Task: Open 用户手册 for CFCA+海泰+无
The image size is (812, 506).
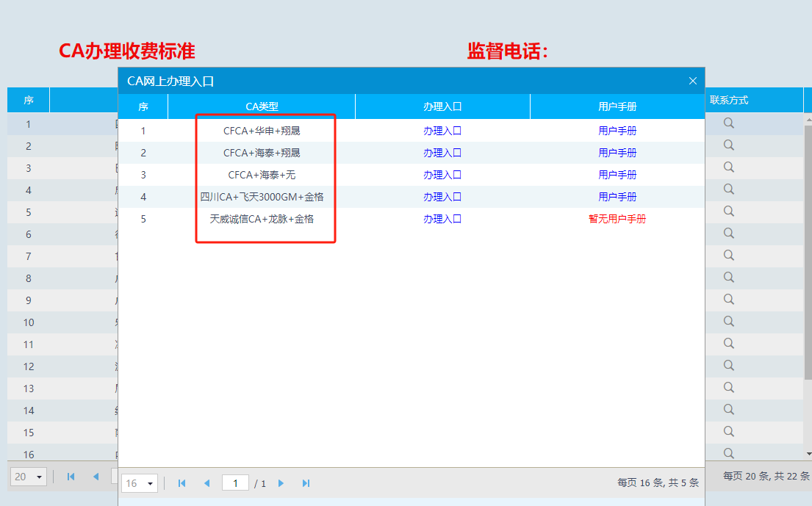Action: tap(617, 176)
